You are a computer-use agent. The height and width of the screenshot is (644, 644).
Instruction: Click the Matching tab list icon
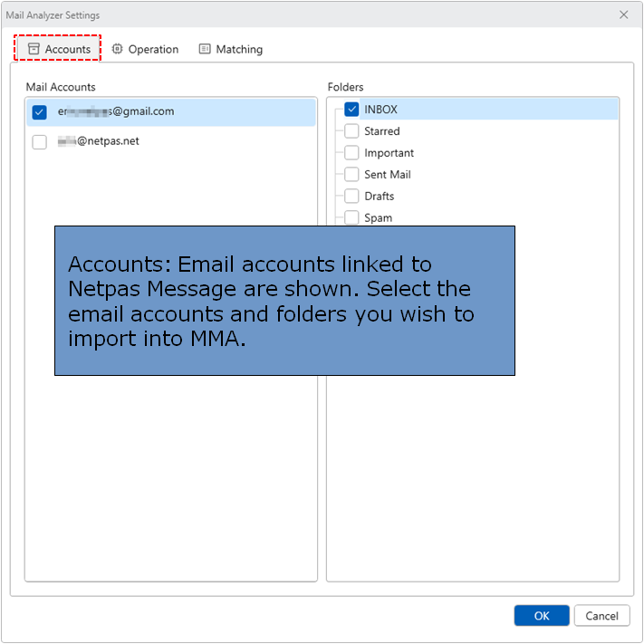[x=205, y=49]
